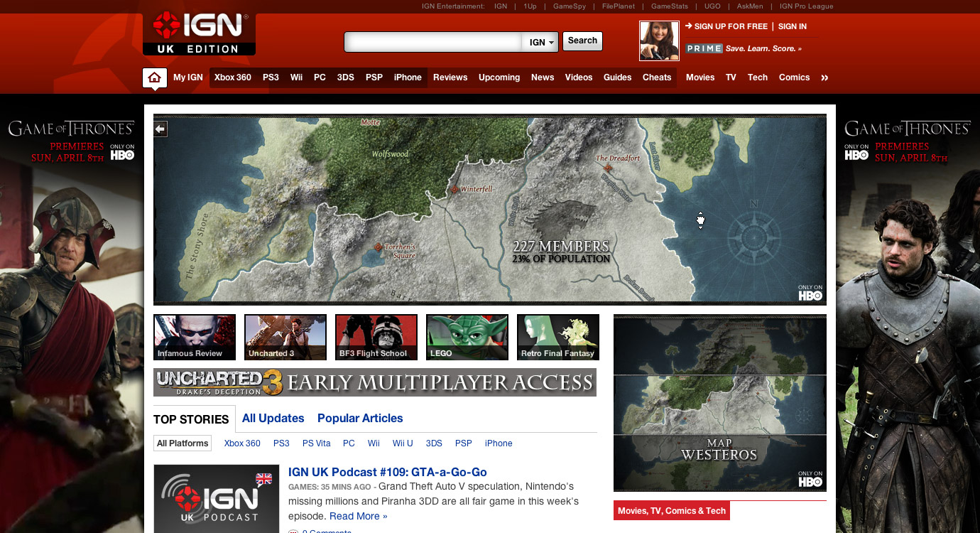
Task: Click Uncharted 3 Early Multiplayer Access banner
Action: click(375, 382)
